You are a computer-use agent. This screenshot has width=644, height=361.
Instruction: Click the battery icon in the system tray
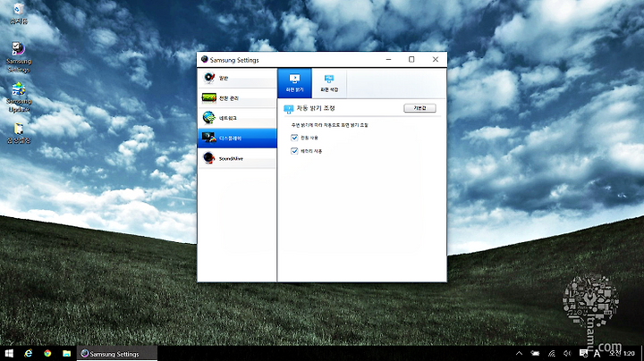pos(535,353)
